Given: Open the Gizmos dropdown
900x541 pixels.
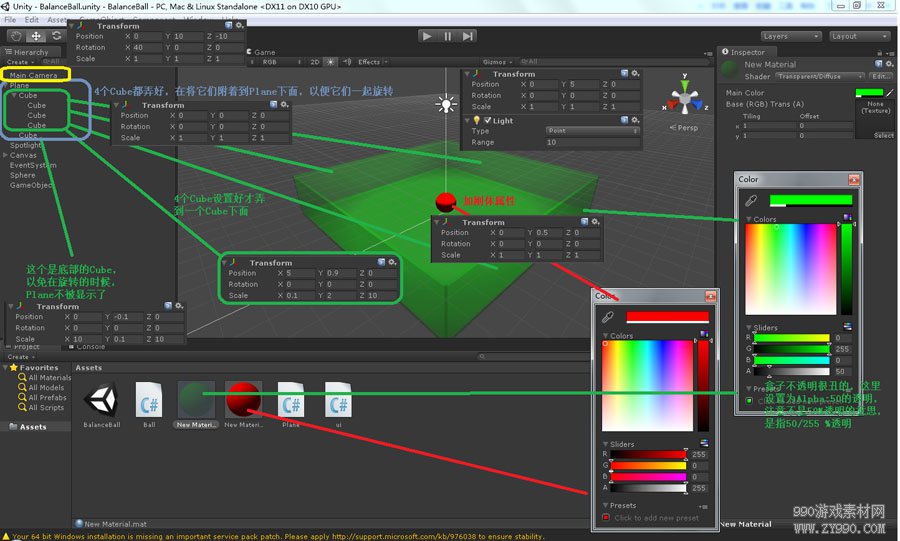Looking at the screenshot, I should (x=498, y=62).
